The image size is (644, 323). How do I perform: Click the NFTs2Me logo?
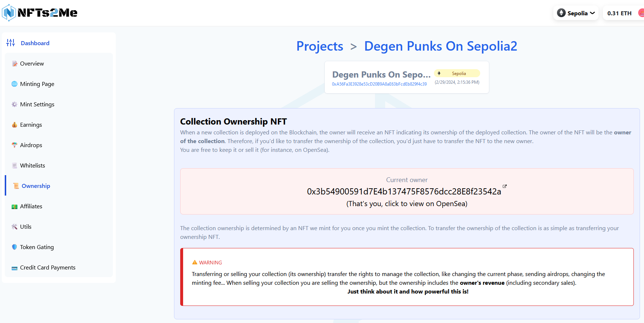click(40, 13)
